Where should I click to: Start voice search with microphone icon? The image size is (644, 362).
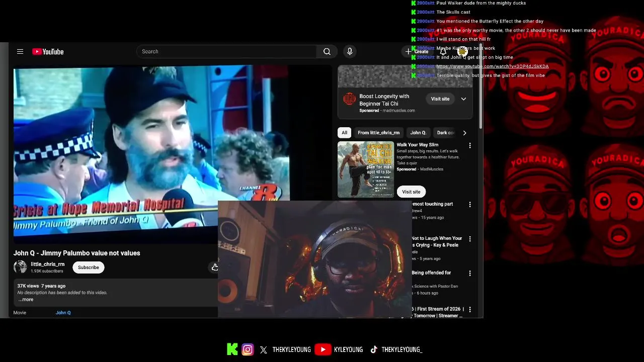coord(350,51)
